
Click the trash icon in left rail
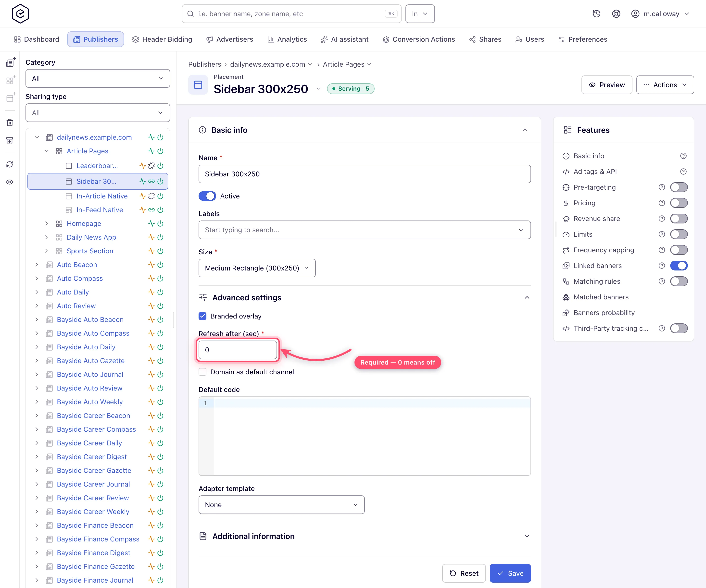(10, 122)
